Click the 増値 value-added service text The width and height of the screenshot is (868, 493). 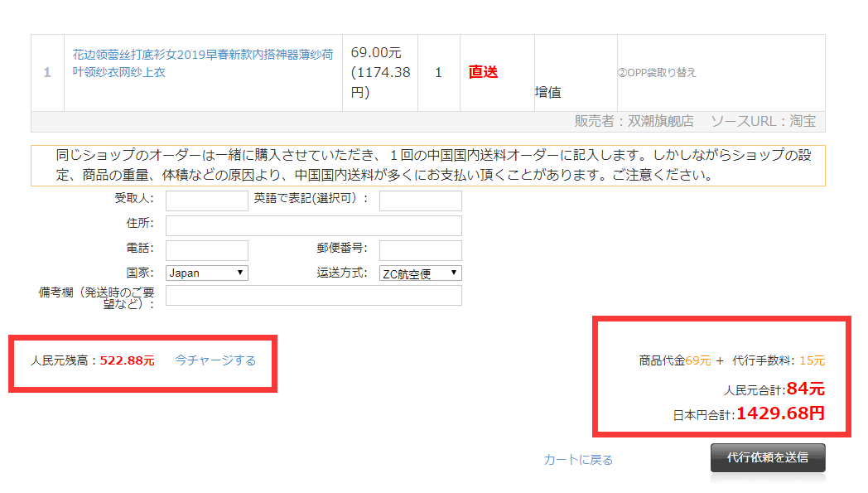coord(547,92)
